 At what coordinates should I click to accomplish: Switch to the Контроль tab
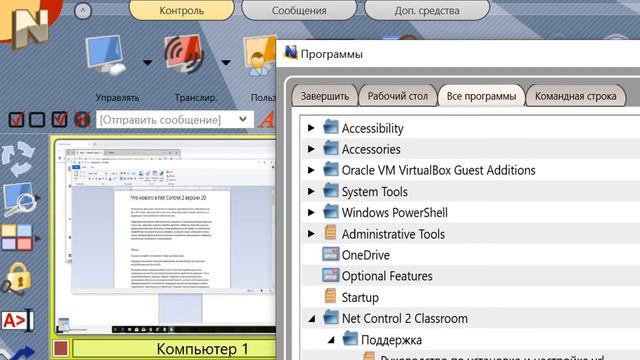point(182,10)
